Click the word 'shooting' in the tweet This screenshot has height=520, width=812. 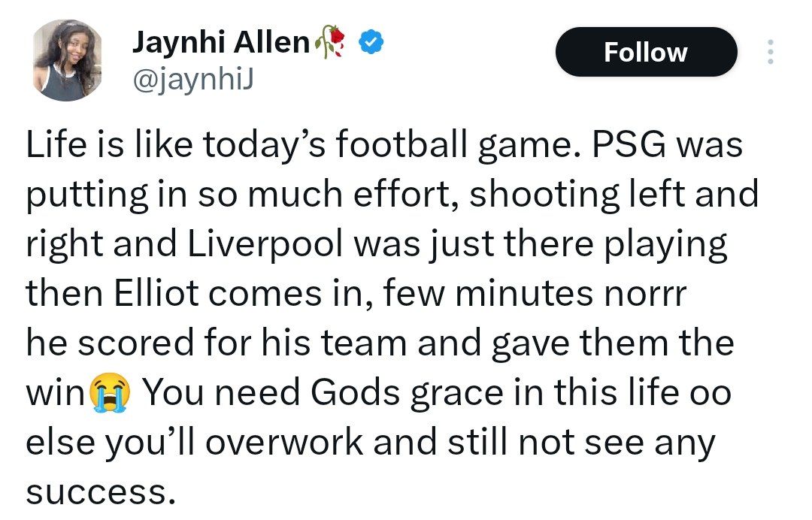(544, 195)
